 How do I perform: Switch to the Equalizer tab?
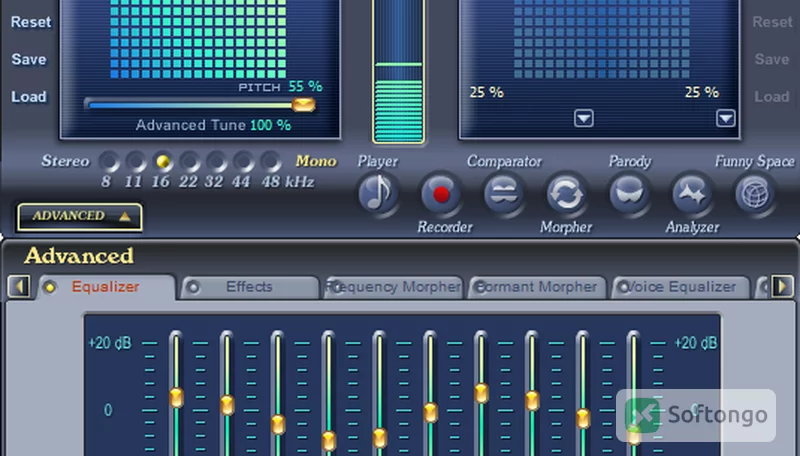point(106,287)
